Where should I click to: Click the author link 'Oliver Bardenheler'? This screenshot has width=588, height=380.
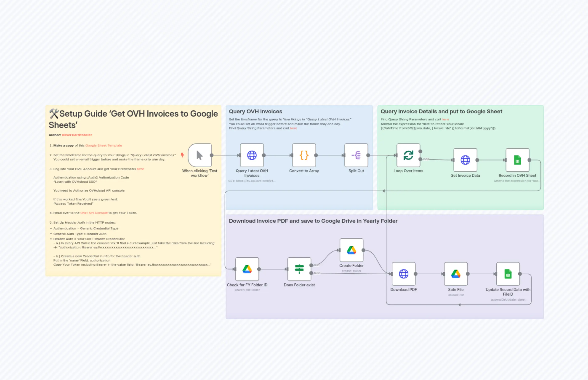coord(77,135)
